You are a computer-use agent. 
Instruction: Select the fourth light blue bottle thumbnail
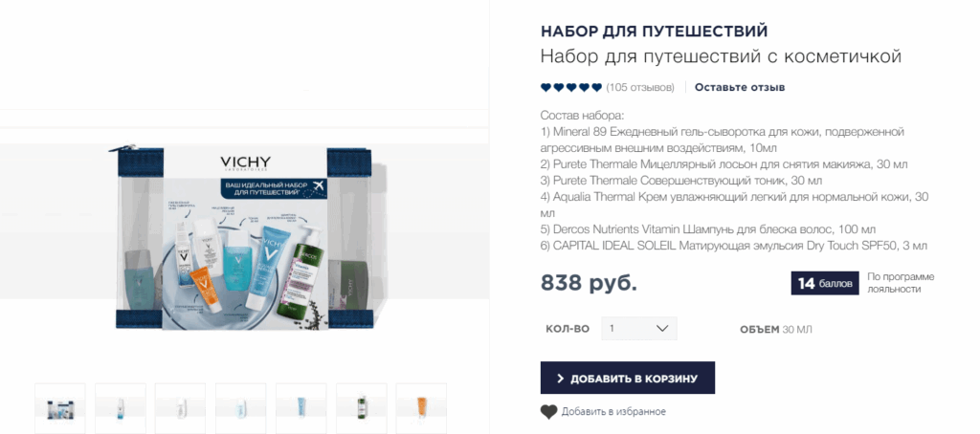[x=241, y=408]
